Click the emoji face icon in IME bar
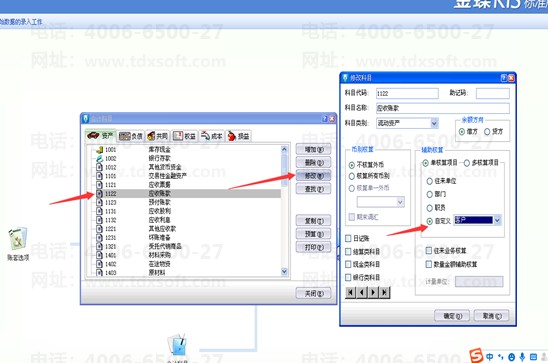Image resolution: width=548 pixels, height=363 pixels. (x=512, y=357)
